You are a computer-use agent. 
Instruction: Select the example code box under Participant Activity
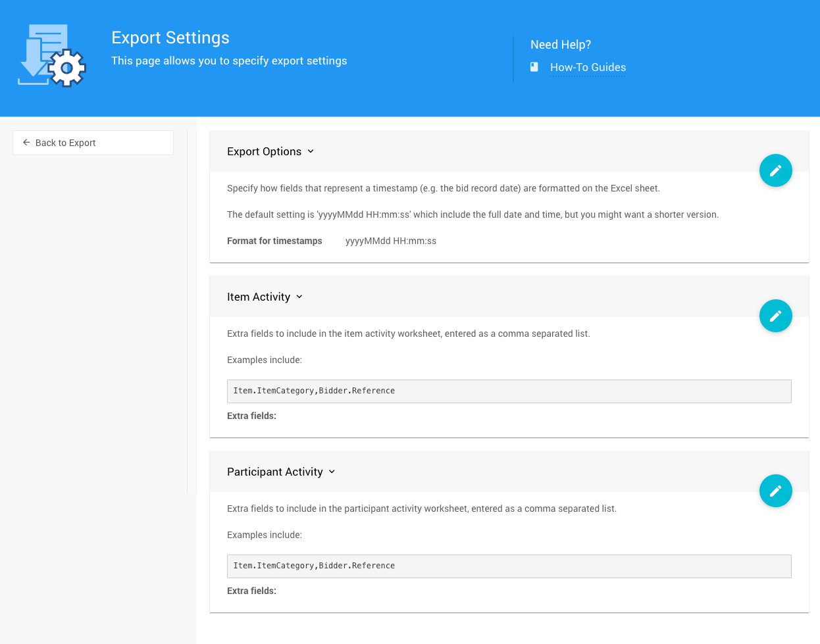(509, 566)
